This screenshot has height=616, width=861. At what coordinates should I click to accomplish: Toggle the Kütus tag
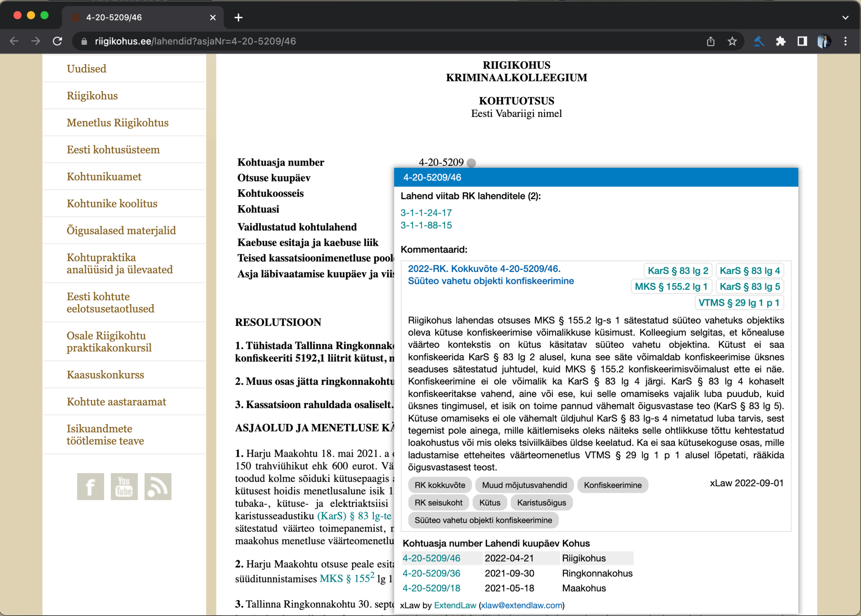tap(489, 502)
